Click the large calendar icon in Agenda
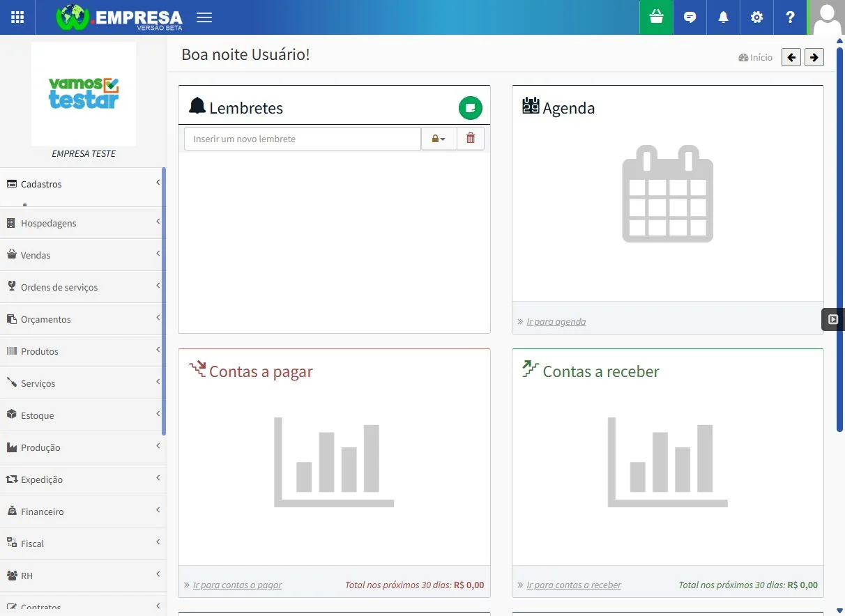 tap(668, 194)
